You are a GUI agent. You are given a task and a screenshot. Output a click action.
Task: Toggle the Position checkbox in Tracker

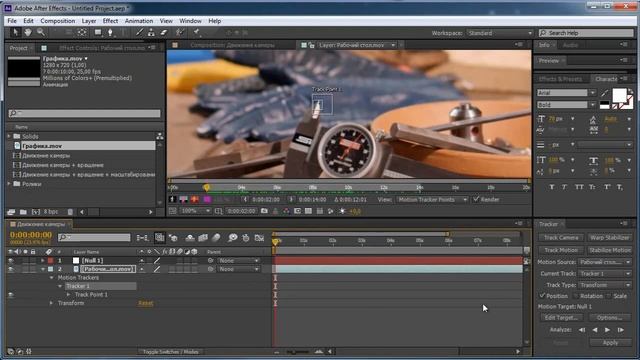tap(542, 296)
